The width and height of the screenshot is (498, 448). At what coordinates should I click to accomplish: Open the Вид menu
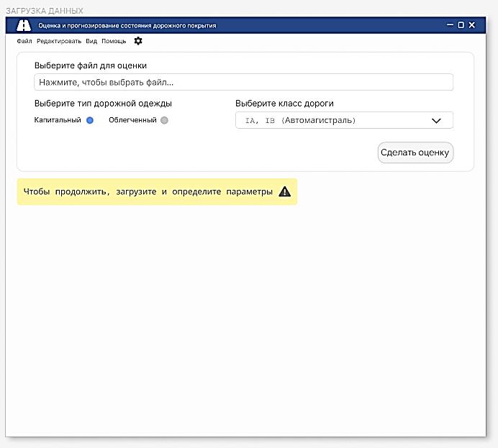91,41
